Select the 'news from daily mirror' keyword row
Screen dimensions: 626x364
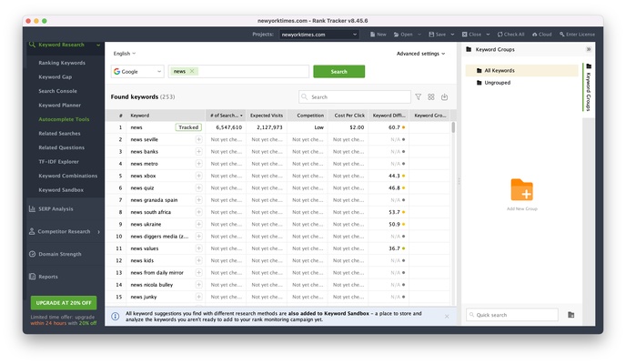pos(278,273)
